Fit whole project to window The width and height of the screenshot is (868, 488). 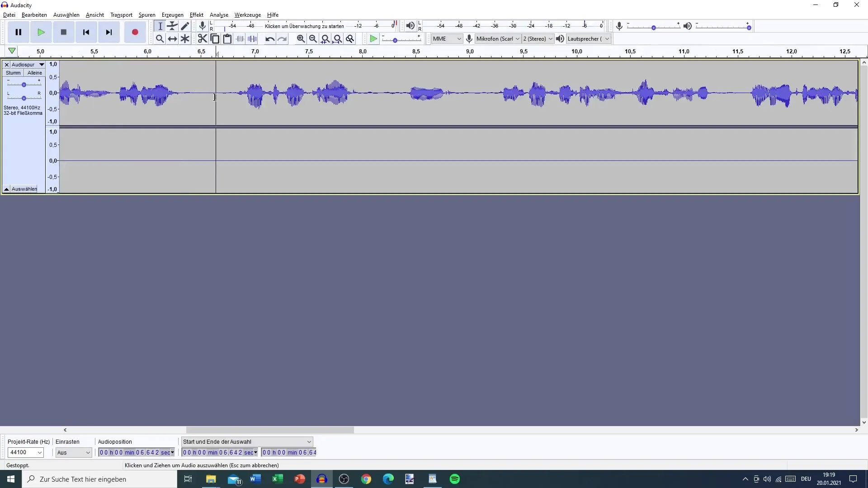click(337, 39)
